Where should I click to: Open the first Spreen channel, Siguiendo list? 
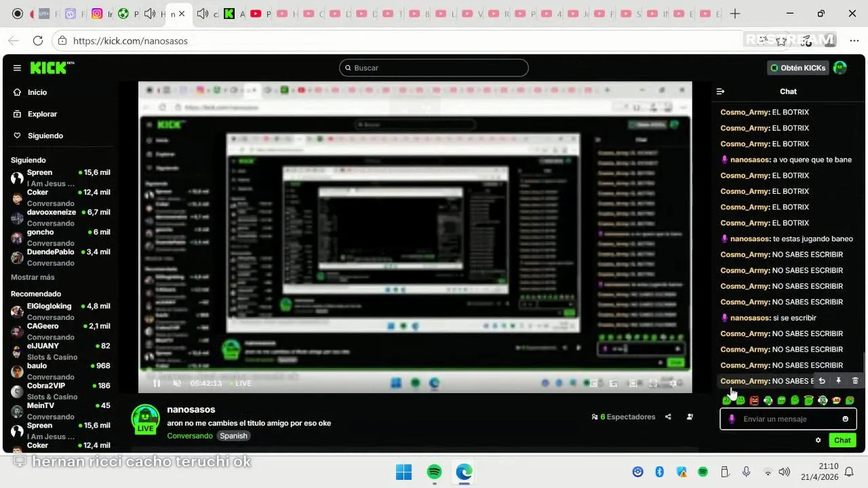(60, 178)
